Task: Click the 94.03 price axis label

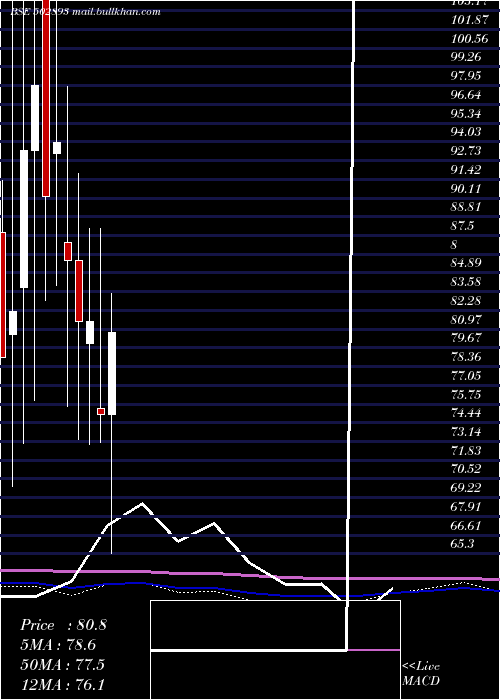Action: tap(467, 132)
